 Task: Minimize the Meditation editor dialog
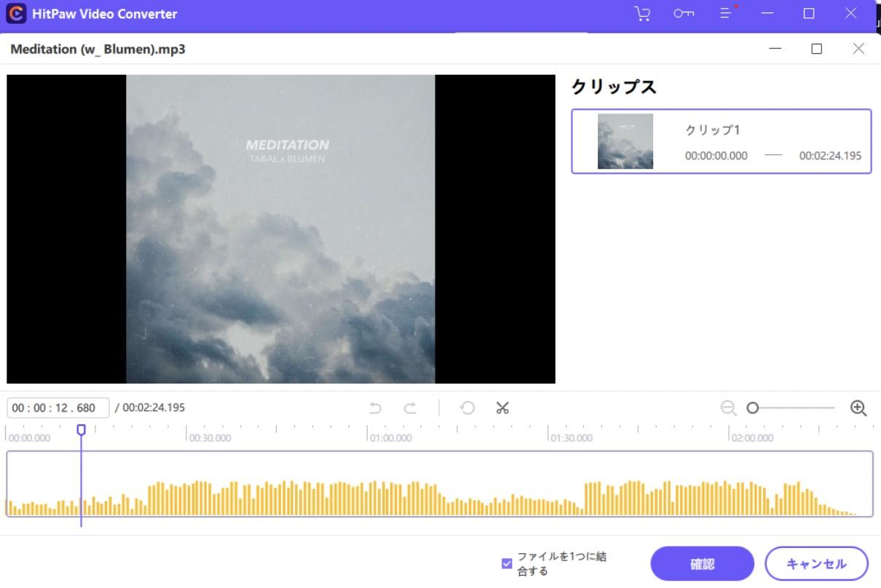coord(775,49)
